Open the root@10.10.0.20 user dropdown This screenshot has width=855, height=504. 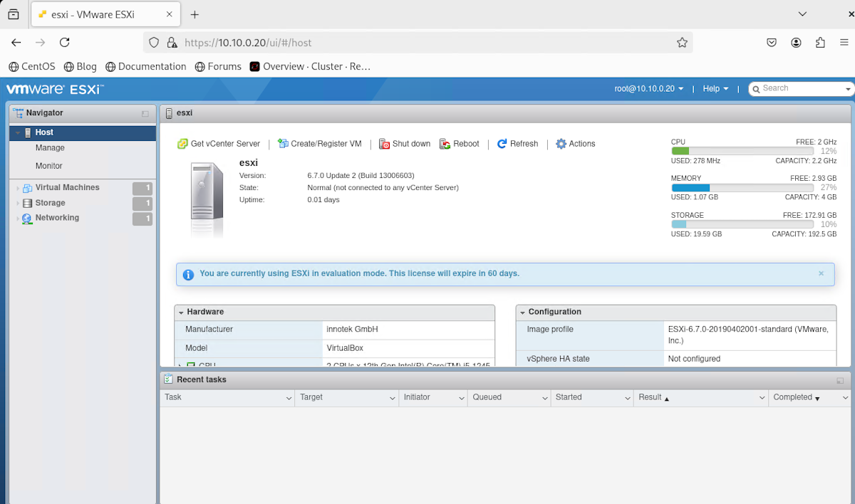(649, 89)
